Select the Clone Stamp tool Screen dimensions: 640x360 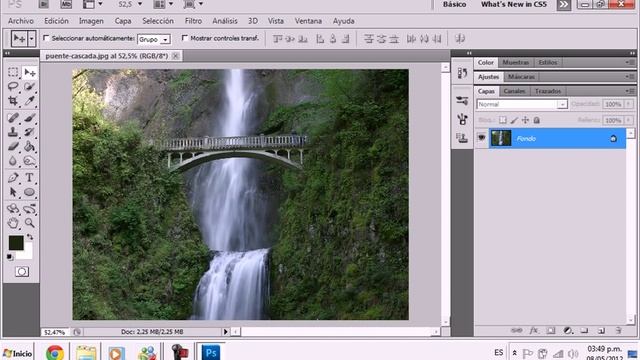coord(13,132)
